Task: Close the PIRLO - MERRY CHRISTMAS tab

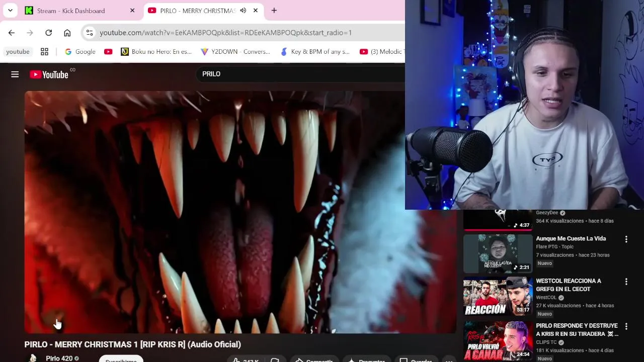Action: [256, 11]
